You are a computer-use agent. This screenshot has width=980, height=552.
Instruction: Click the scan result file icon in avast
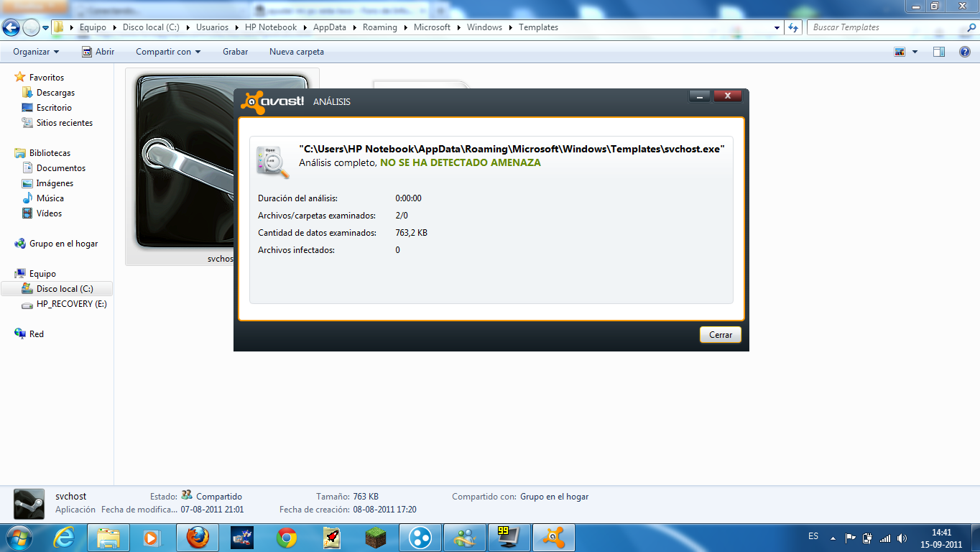(273, 161)
